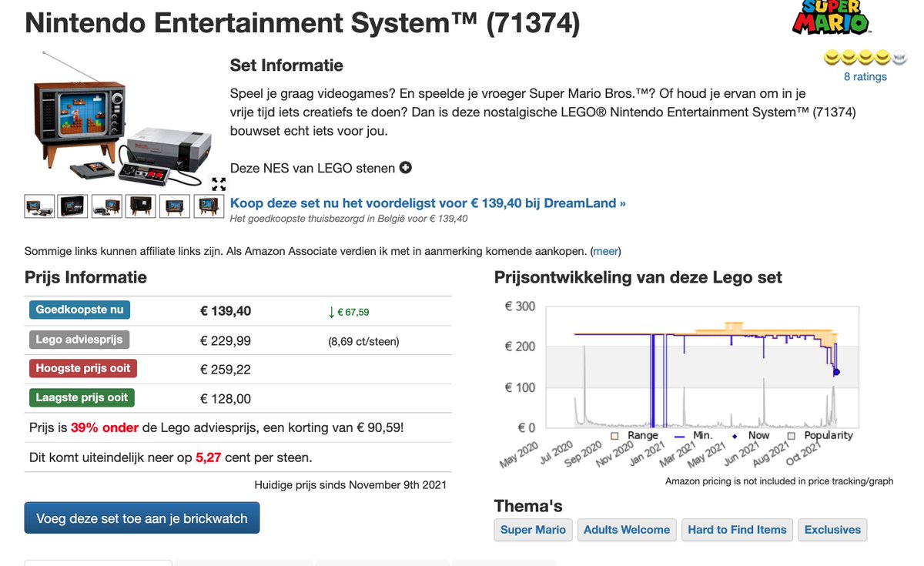The height and width of the screenshot is (566, 924).
Task: Open the Adults Welcome theme tag
Action: click(x=627, y=530)
